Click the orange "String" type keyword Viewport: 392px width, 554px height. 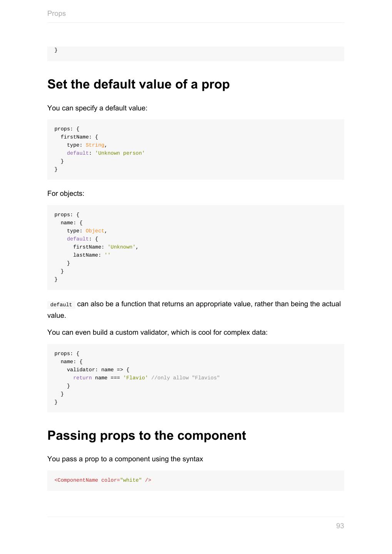click(x=95, y=145)
